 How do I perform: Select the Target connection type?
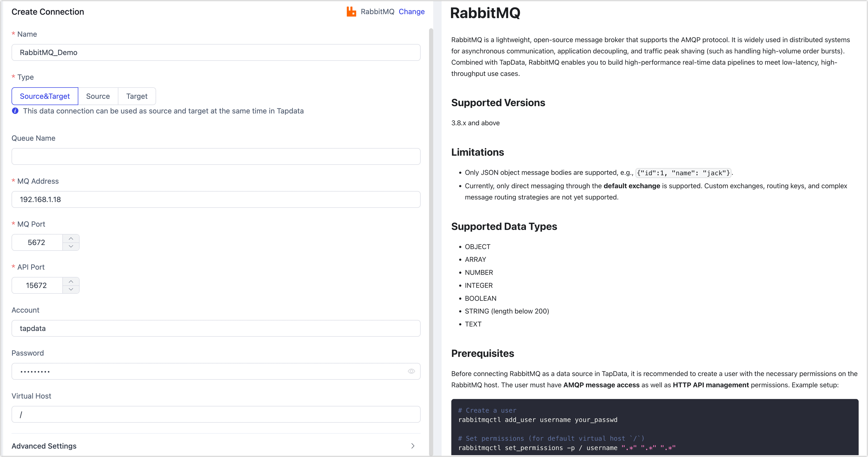(137, 96)
